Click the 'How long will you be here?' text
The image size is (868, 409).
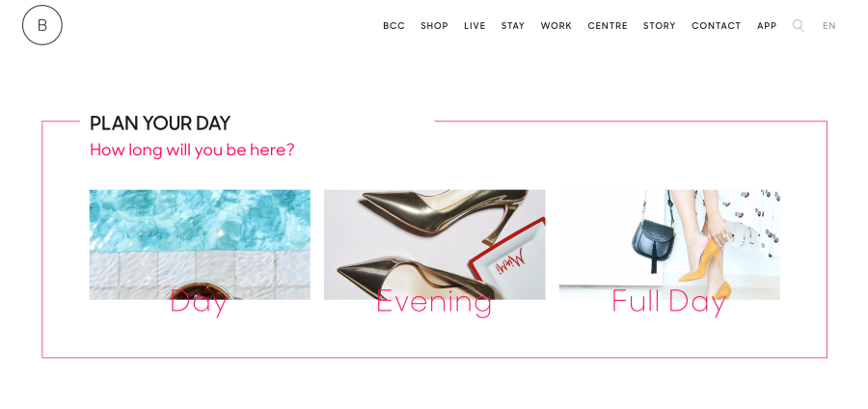192,150
